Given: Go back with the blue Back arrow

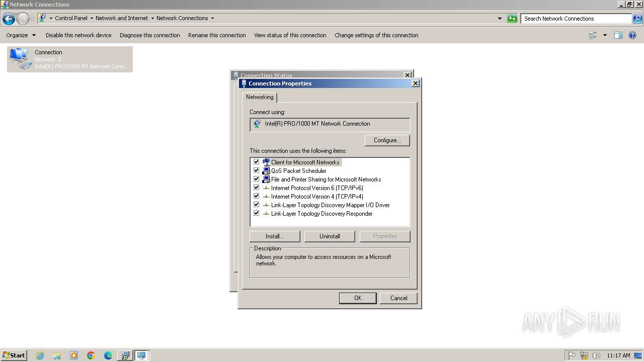Looking at the screenshot, I should click(x=9, y=19).
